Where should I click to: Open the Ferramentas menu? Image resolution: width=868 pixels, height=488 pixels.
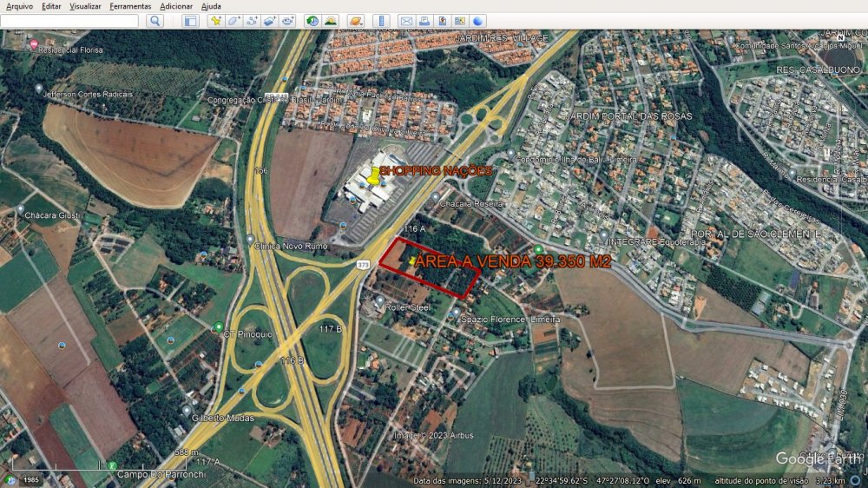point(130,6)
